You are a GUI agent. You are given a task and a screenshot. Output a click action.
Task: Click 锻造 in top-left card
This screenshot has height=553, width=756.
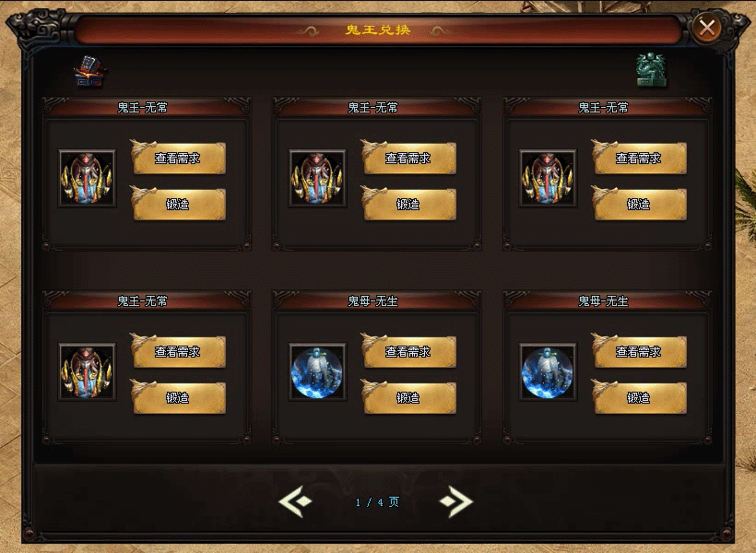[178, 204]
